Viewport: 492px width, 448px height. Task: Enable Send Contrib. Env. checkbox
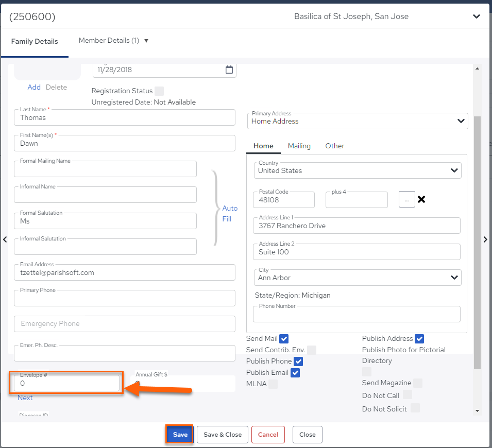pos(312,350)
